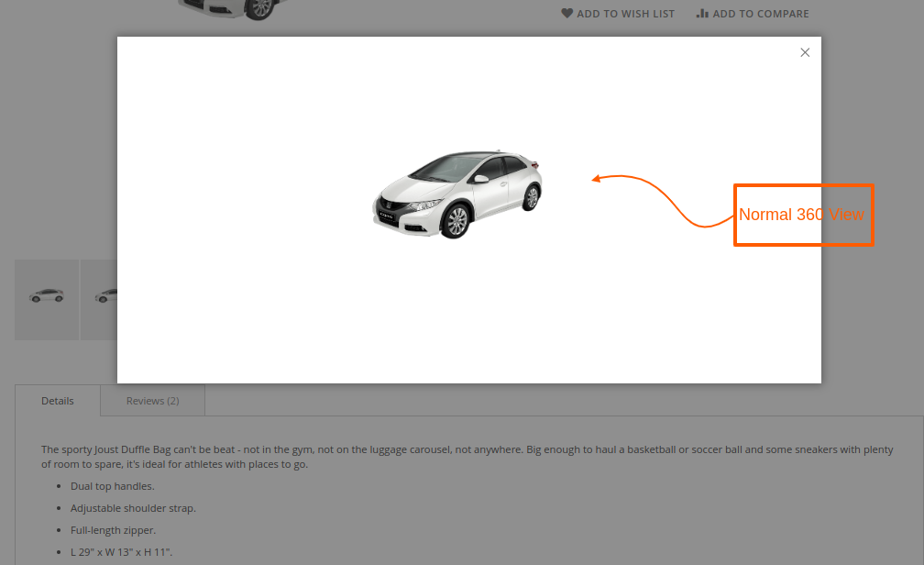Click the Duffle Bag description text
The width and height of the screenshot is (924, 565).
point(367,449)
